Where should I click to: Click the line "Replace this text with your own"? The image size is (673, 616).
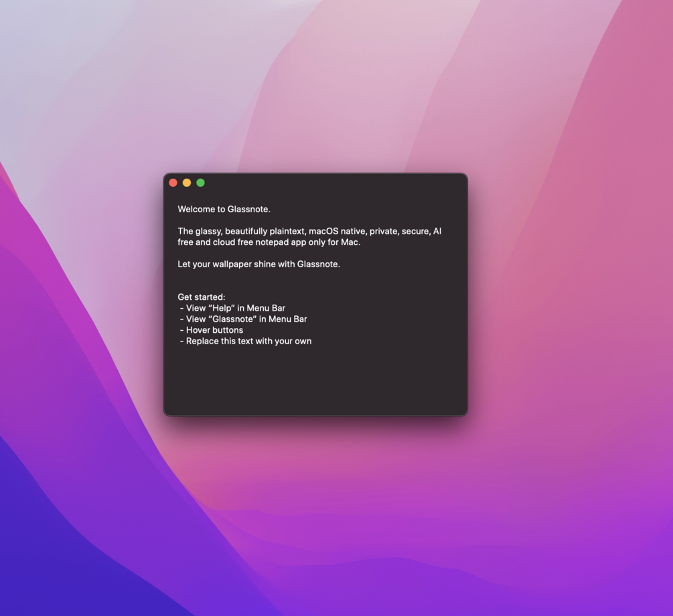click(x=246, y=341)
